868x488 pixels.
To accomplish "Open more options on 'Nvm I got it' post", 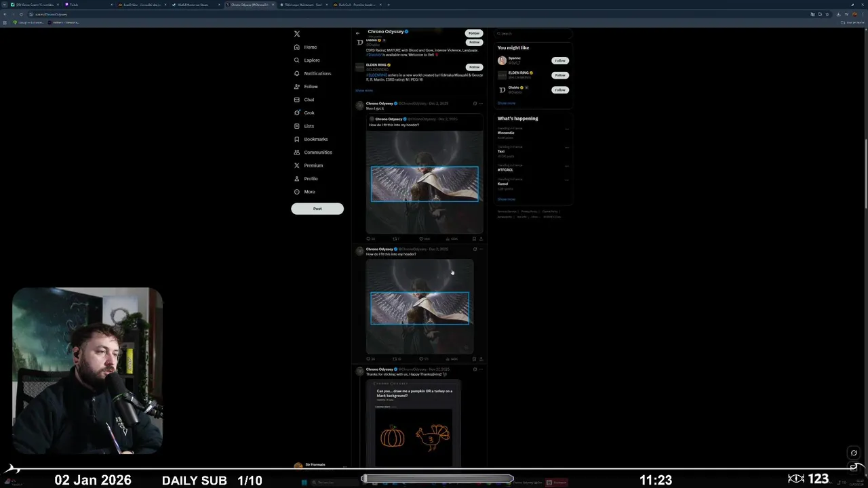I will click(481, 104).
